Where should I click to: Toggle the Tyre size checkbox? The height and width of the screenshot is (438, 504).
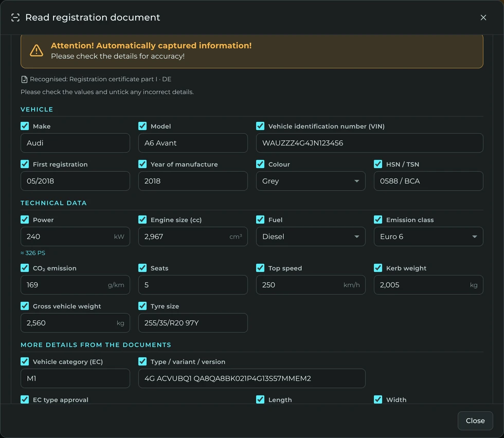point(142,306)
